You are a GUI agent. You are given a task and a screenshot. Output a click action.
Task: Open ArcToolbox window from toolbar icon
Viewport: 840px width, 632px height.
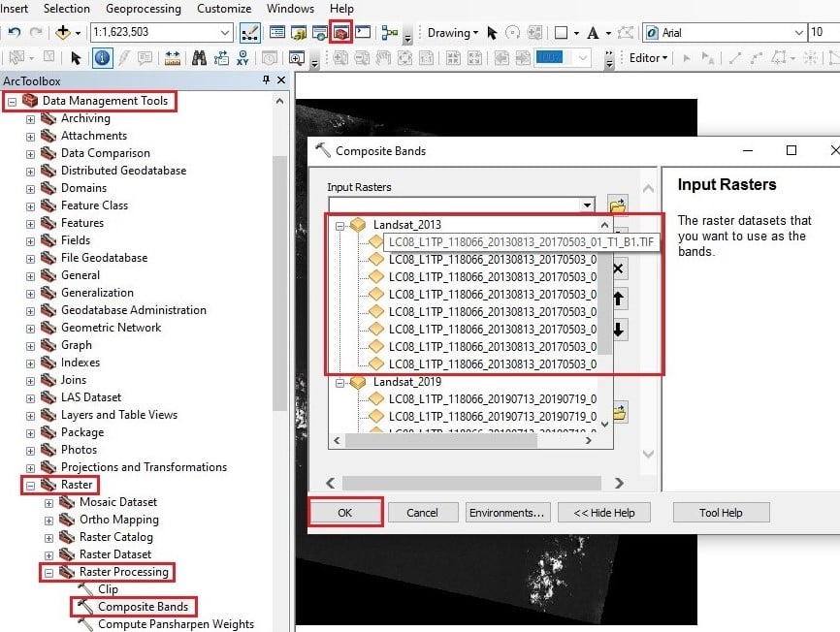340,33
